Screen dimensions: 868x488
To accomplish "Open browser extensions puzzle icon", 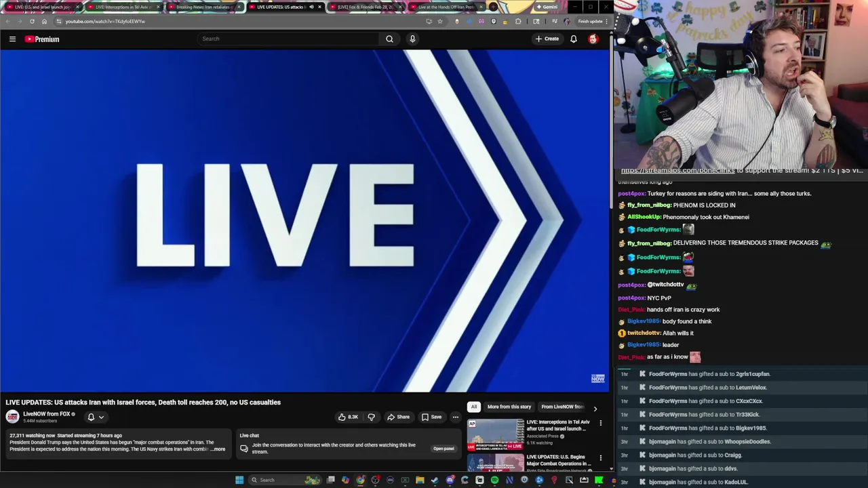I will tap(518, 21).
